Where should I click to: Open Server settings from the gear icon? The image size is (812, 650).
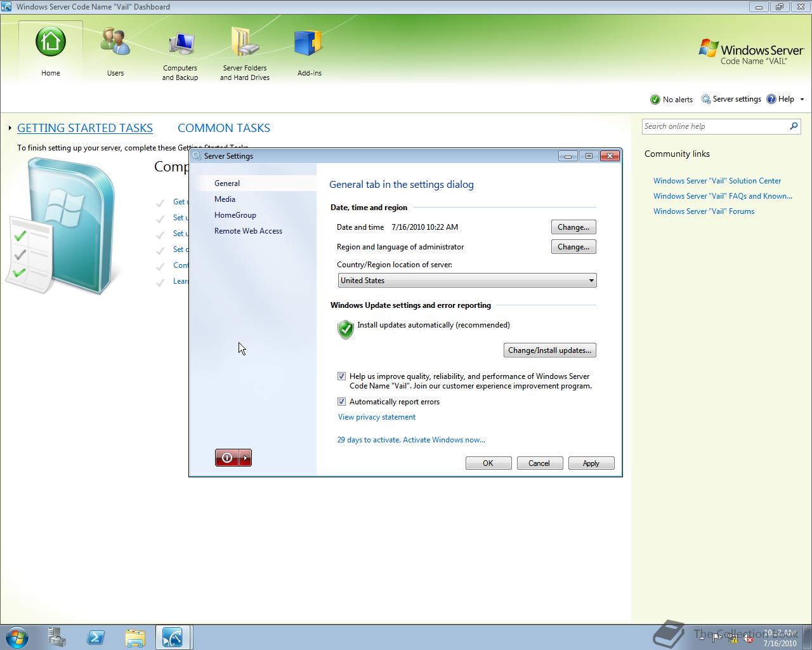point(706,99)
